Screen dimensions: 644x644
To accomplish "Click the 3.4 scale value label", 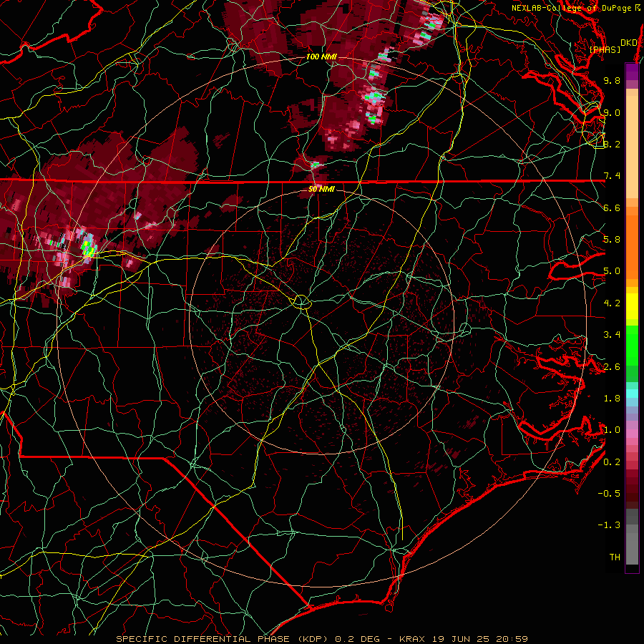I will click(612, 335).
